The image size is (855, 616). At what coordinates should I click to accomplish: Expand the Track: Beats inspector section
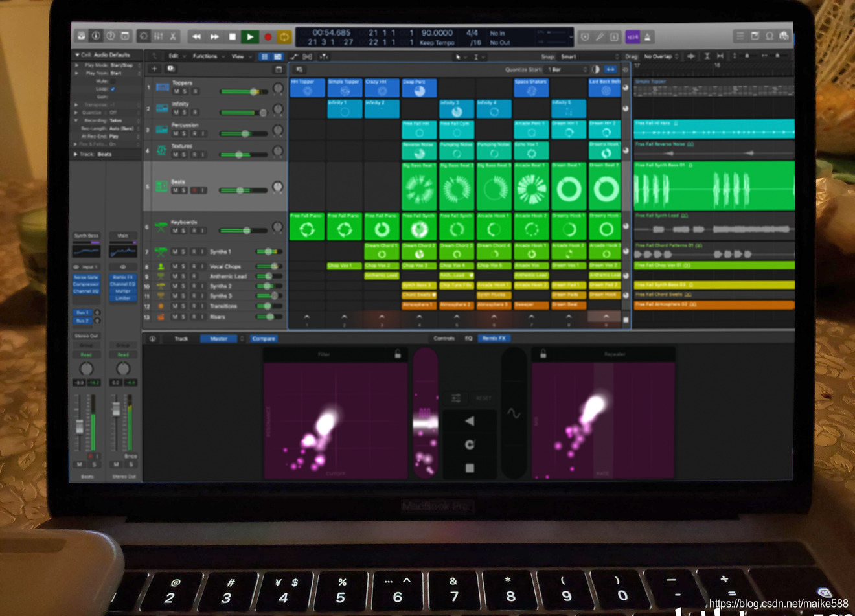[76, 154]
